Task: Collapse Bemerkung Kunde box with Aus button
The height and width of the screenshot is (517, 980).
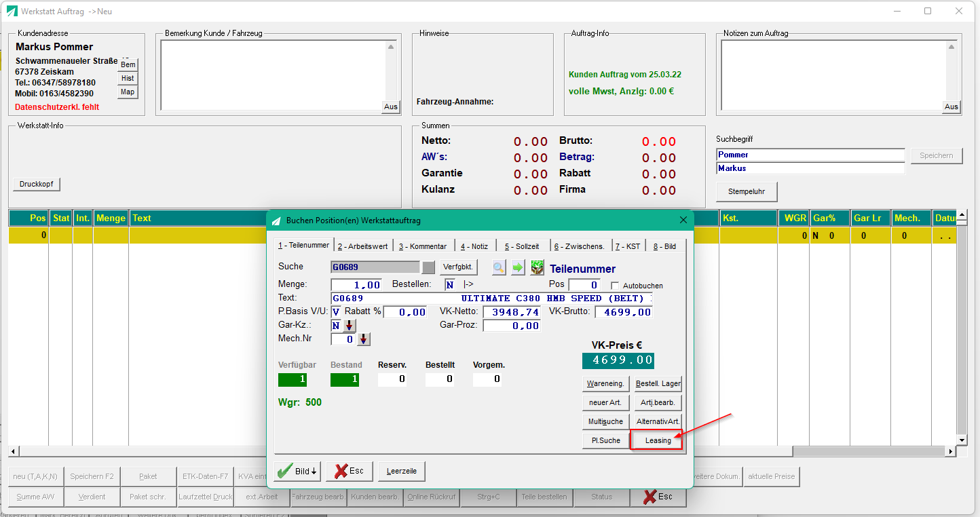Action: [391, 107]
